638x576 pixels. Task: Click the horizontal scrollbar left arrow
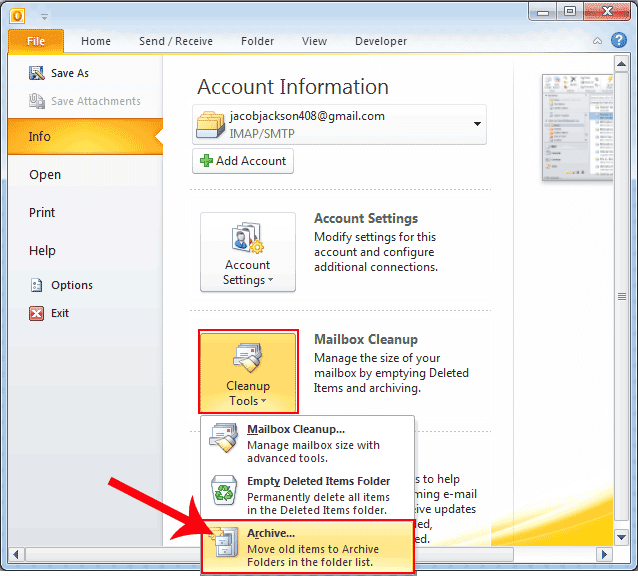click(x=16, y=554)
